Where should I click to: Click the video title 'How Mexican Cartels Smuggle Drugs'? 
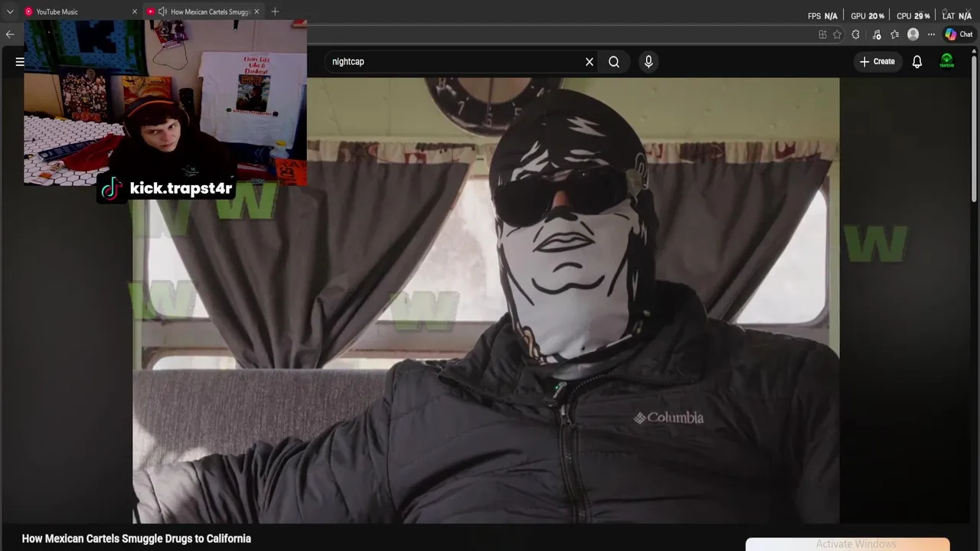point(136,539)
